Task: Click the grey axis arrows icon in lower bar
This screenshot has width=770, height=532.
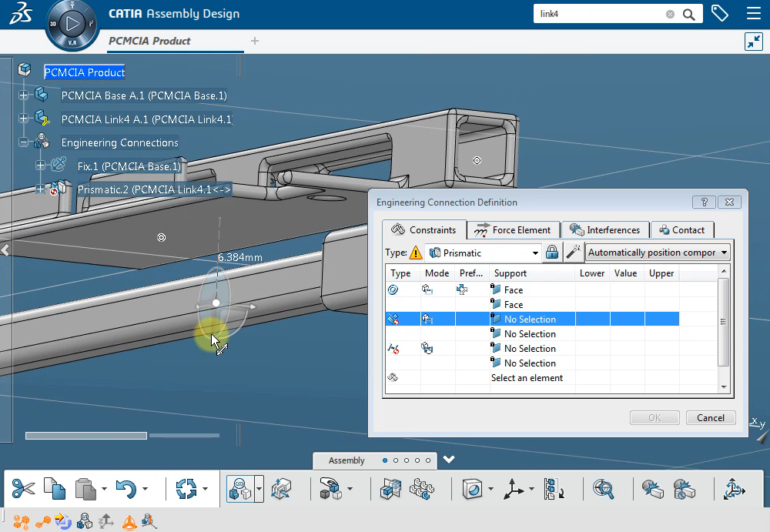Action: [106, 521]
